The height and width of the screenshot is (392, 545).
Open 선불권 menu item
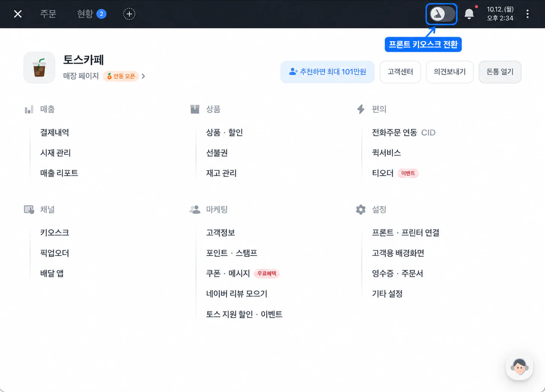[x=217, y=153]
